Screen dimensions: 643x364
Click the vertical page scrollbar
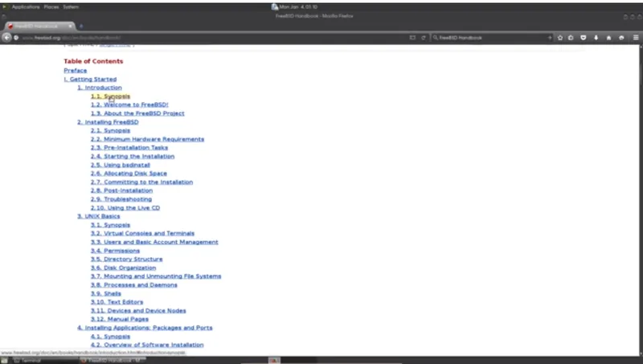tap(640, 200)
